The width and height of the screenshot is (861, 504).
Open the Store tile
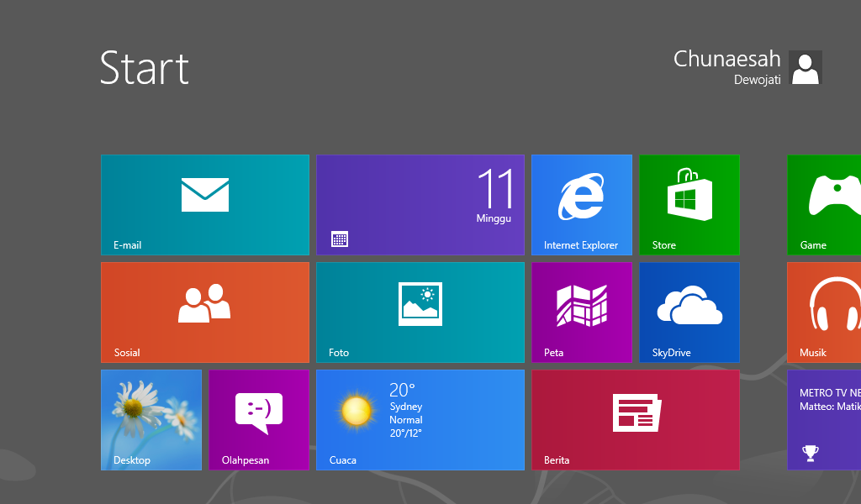pyautogui.click(x=689, y=205)
